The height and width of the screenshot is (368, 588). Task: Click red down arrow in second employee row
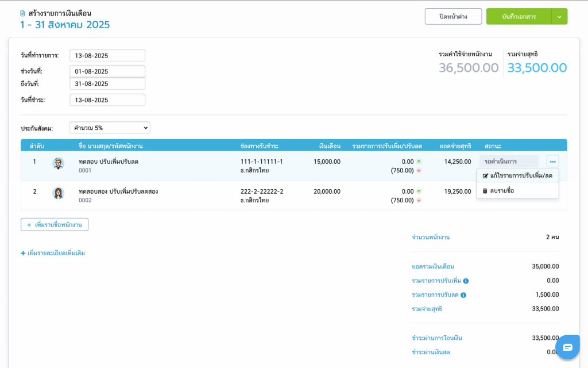tap(419, 200)
